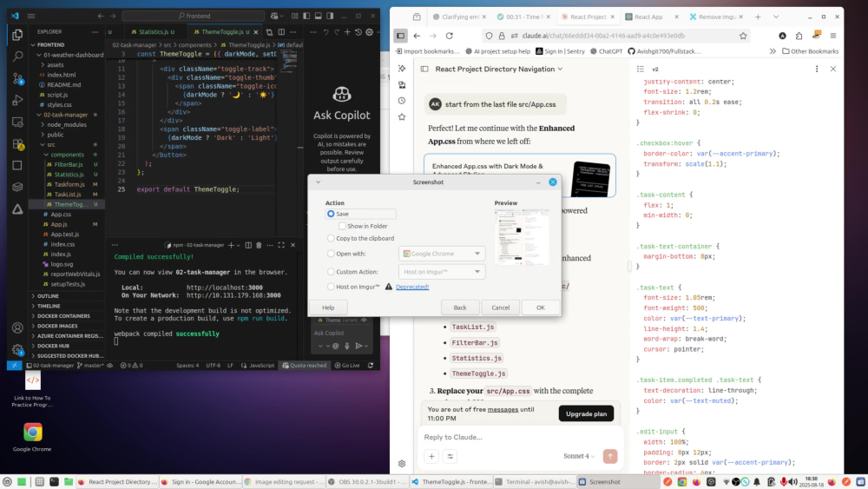The width and height of the screenshot is (868, 489).
Task: Open Extensions view with warning badge
Action: [x=17, y=144]
